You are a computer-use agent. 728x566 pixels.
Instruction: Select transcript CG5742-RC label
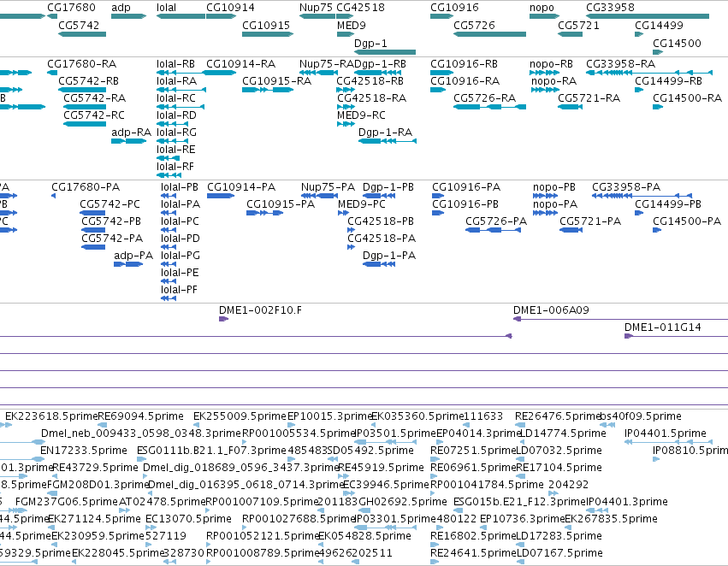click(94, 115)
